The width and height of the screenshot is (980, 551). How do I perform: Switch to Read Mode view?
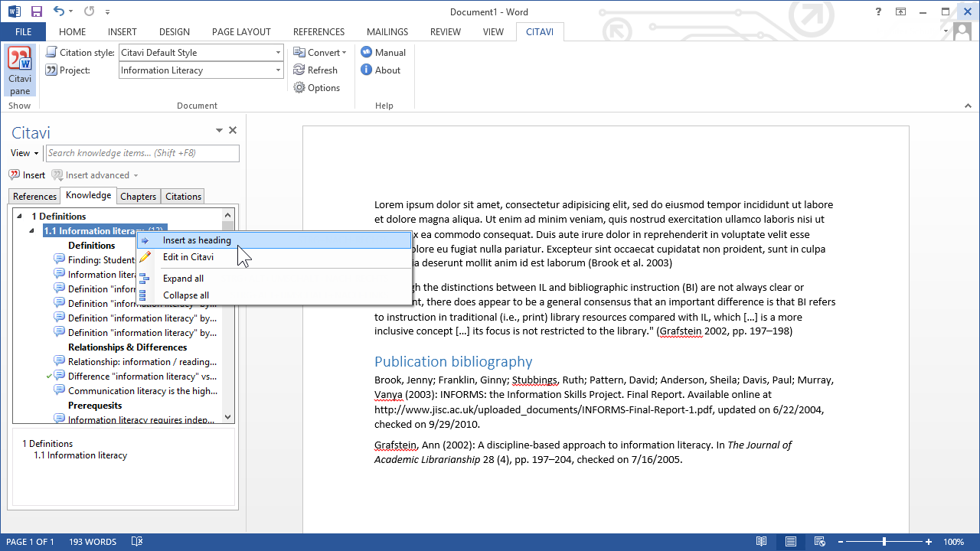click(x=762, y=542)
